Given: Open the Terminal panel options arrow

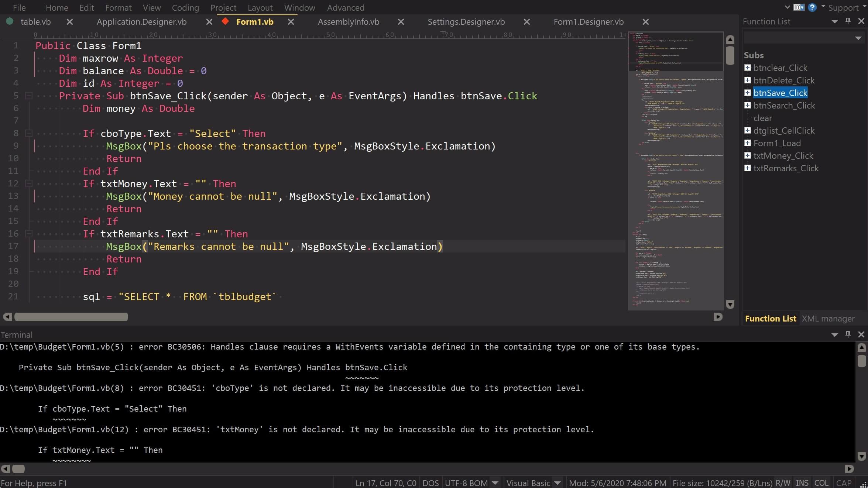Looking at the screenshot, I should point(834,335).
